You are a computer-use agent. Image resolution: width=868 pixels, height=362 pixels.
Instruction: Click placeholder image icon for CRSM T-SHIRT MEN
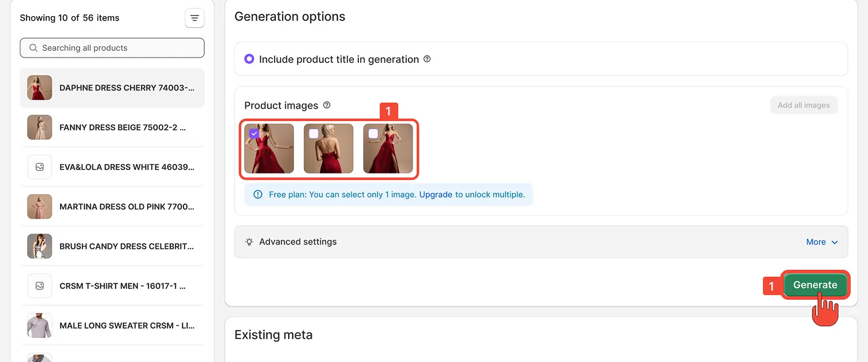coord(39,286)
